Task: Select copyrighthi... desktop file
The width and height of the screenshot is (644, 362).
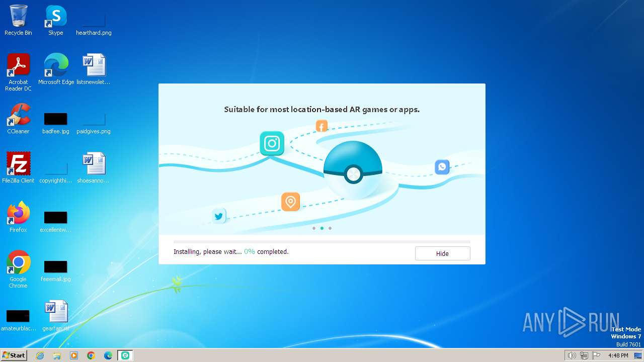Action: 56,171
